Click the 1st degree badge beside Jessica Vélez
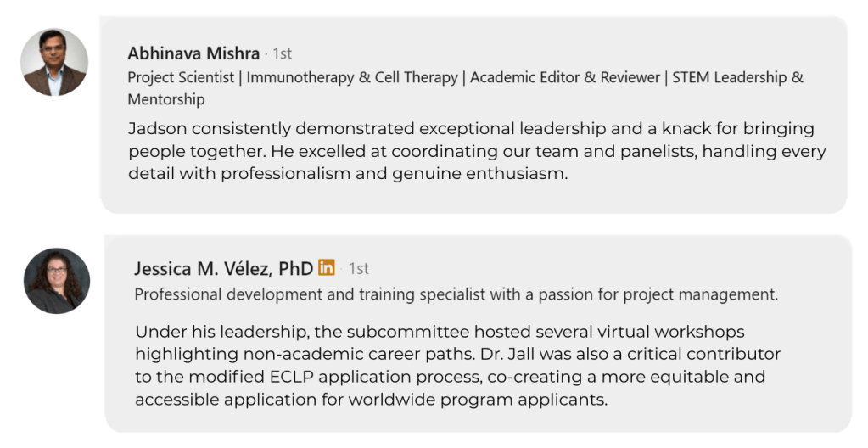Image resolution: width=868 pixels, height=448 pixels. [359, 269]
